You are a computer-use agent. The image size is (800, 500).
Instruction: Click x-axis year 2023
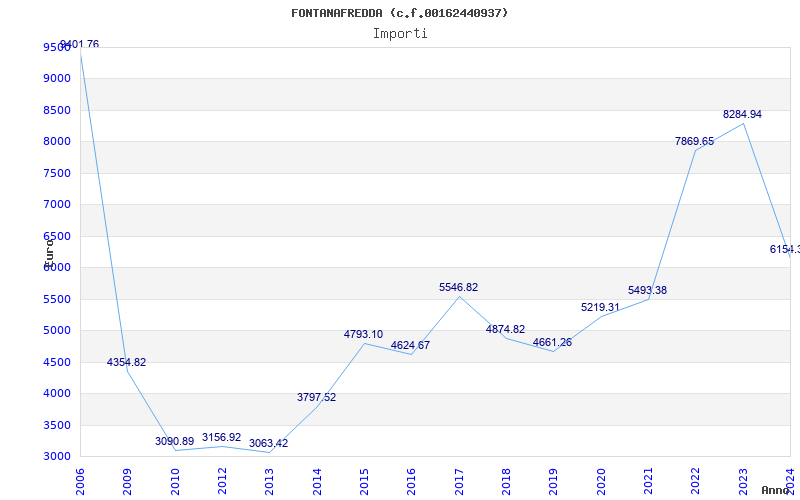(742, 482)
